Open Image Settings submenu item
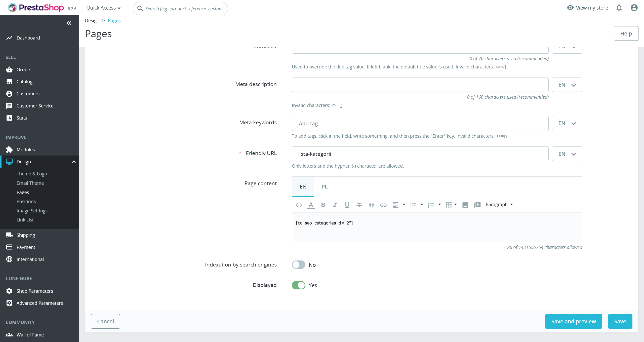This screenshot has height=342, width=644. pos(32,211)
